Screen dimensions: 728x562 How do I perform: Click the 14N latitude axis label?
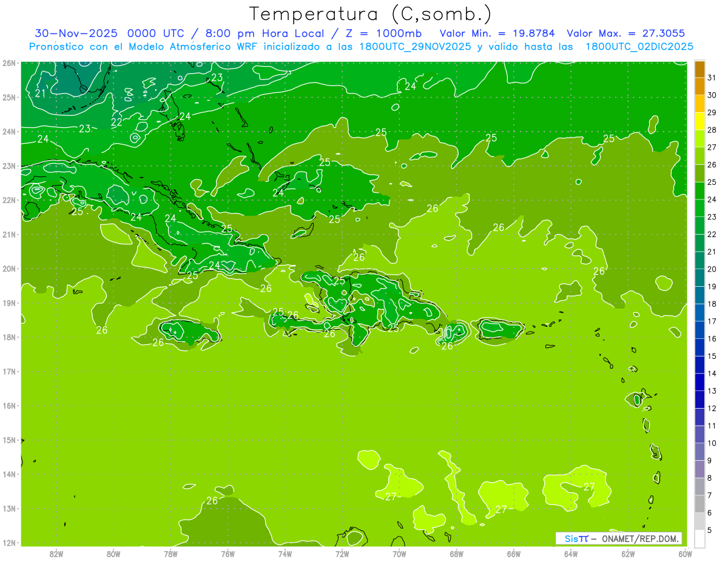click(x=9, y=474)
